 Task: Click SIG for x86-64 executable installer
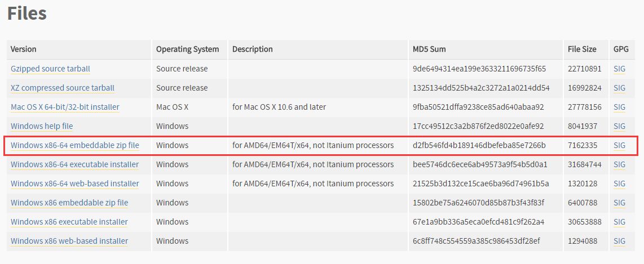pyautogui.click(x=619, y=164)
